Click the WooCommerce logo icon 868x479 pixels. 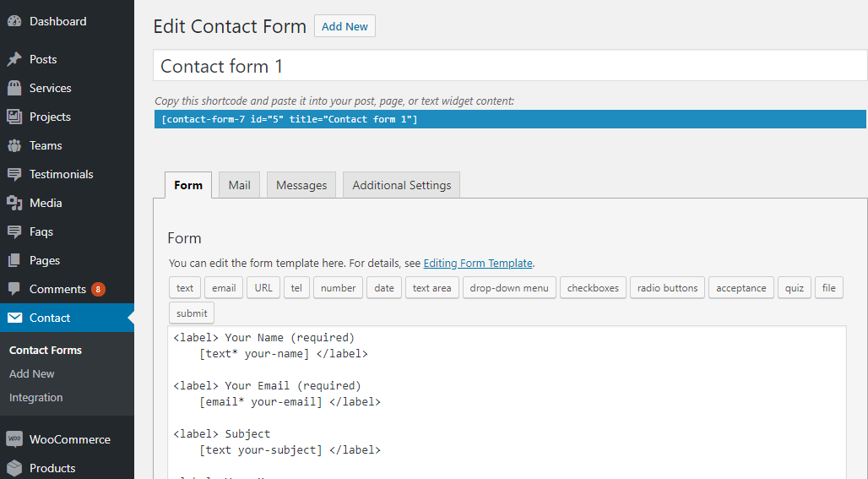[14, 439]
